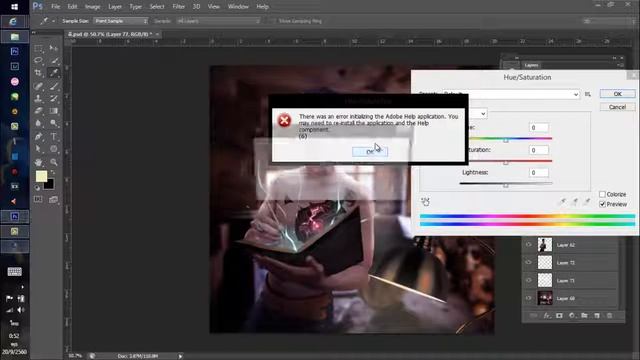Select the Rectangular Marquee tool
Screen dimensions: 640x360
[x=38, y=49]
